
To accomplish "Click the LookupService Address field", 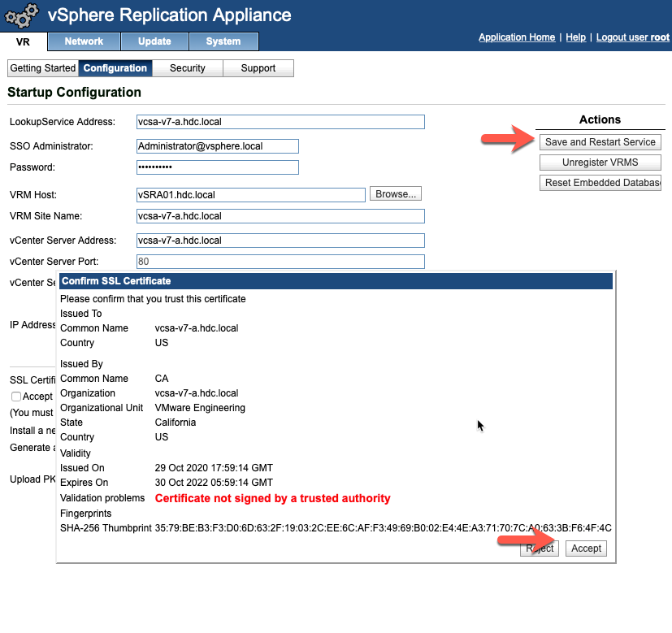I will click(280, 122).
